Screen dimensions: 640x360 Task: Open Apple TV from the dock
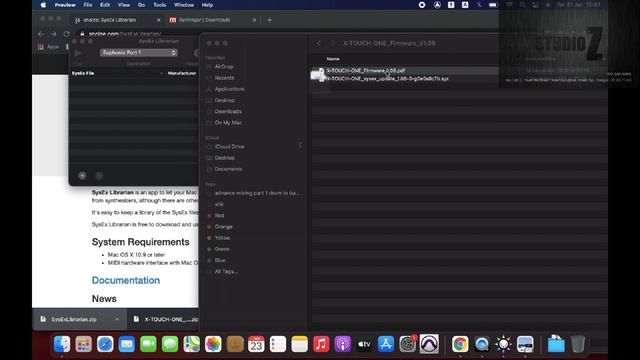tap(364, 344)
